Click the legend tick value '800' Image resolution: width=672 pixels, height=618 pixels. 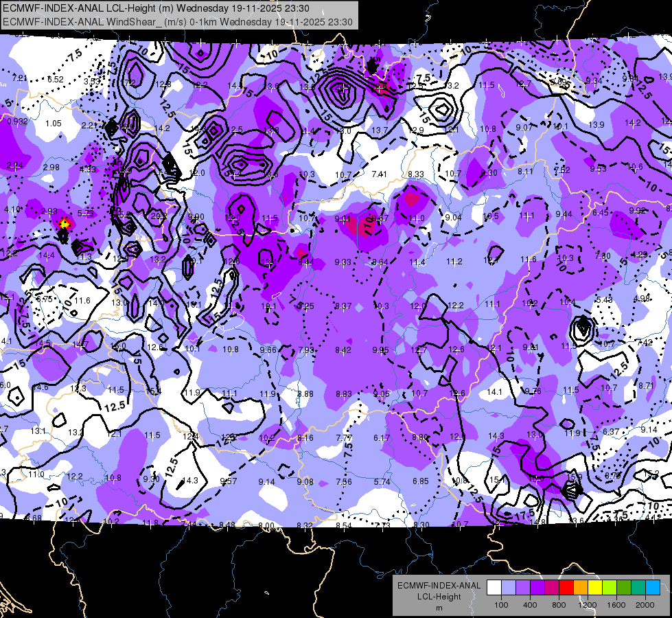(559, 605)
